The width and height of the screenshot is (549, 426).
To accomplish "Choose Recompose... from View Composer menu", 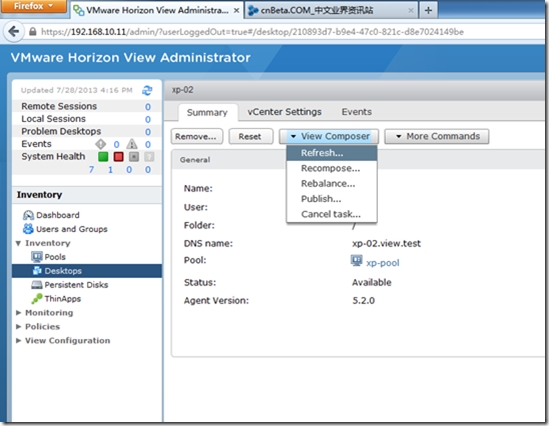I will 332,168.
